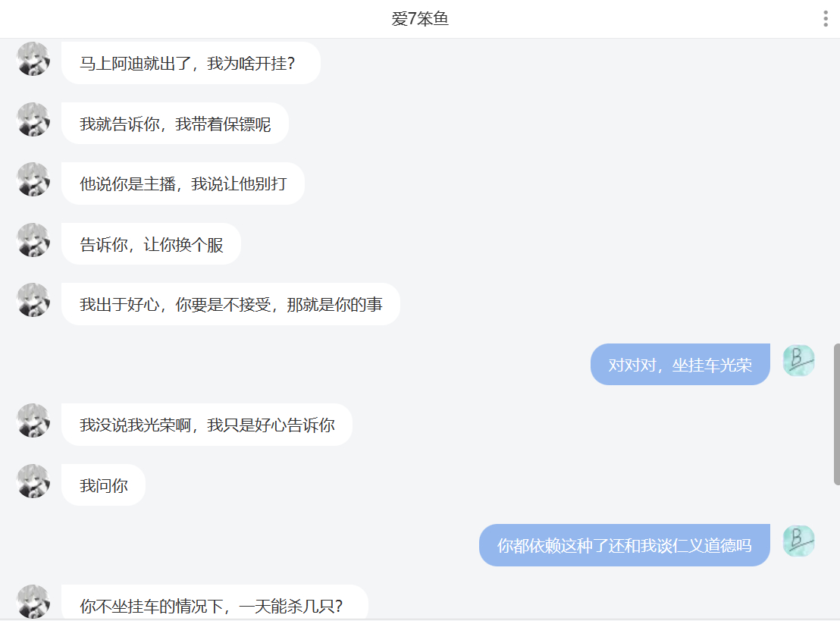The height and width of the screenshot is (621, 840).
Task: Select message "我出于好心，你要是不接受"
Action: (230, 304)
